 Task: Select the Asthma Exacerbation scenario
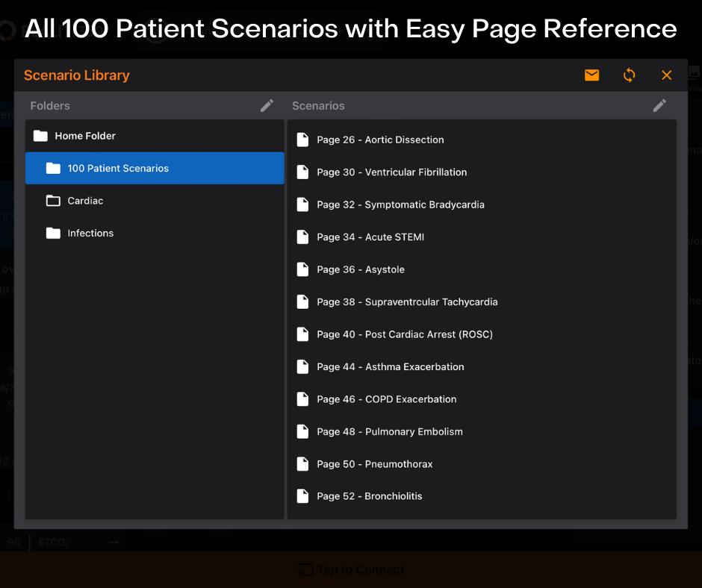tap(391, 366)
